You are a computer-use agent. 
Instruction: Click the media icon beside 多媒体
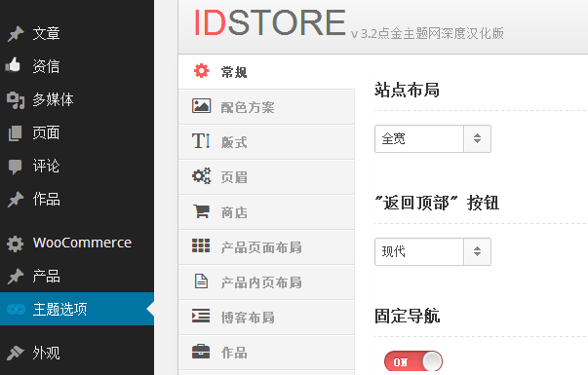click(16, 100)
